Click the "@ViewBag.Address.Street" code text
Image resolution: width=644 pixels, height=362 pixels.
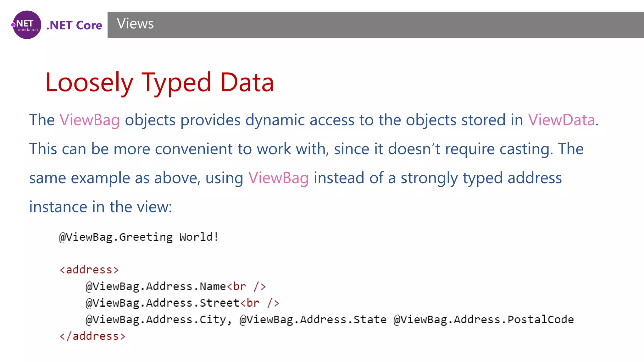163,303
